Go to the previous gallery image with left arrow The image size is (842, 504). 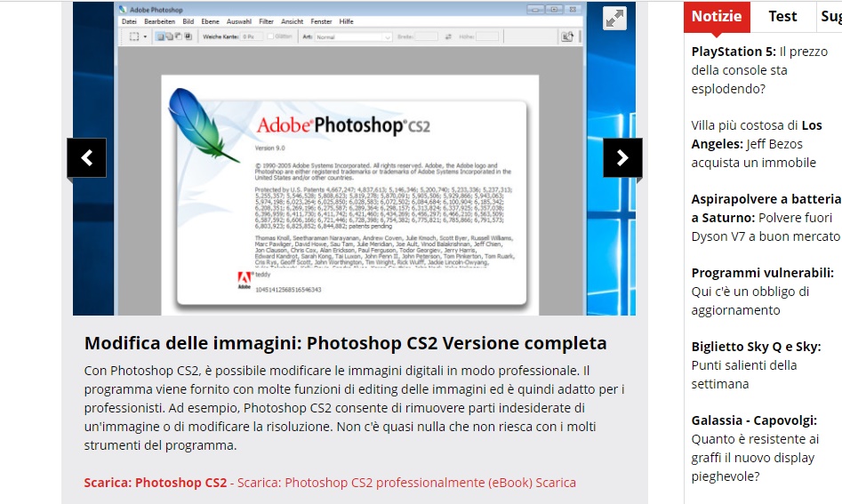click(86, 158)
